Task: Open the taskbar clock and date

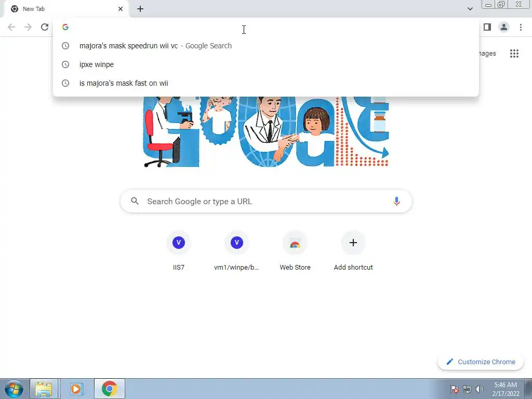Action: (x=506, y=389)
